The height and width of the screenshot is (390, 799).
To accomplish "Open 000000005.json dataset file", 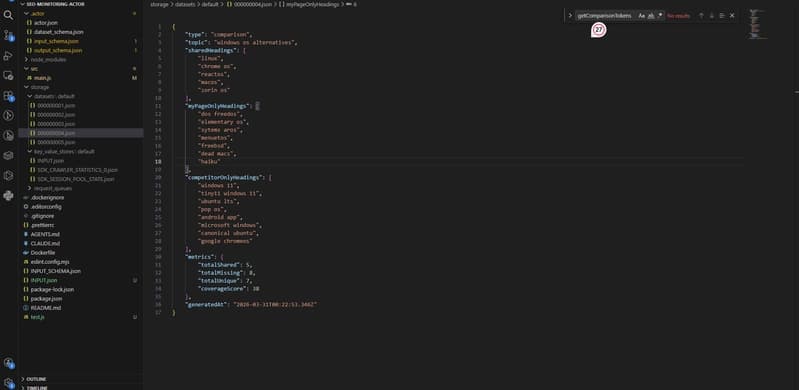I will point(56,142).
